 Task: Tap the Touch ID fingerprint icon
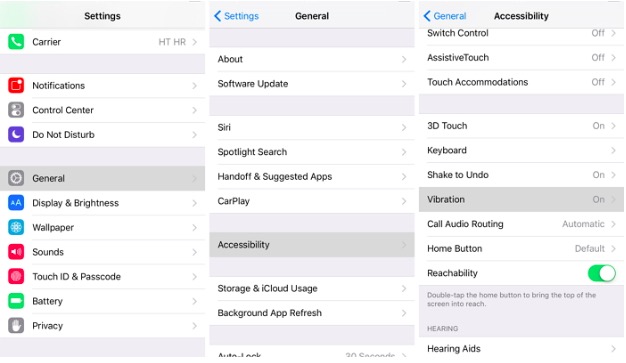point(16,276)
